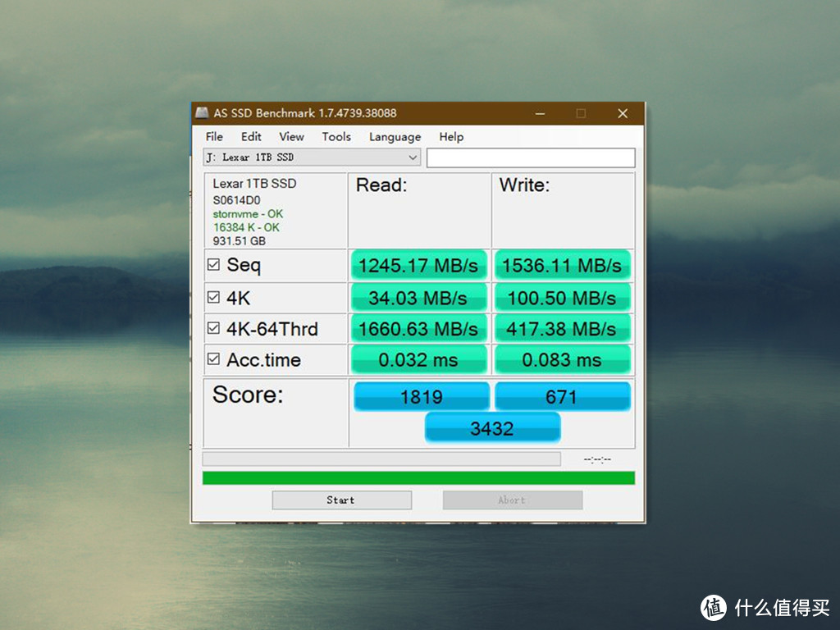Screen dimensions: 840x630
Task: Toggle the Seq test checkbox
Action: 213,265
